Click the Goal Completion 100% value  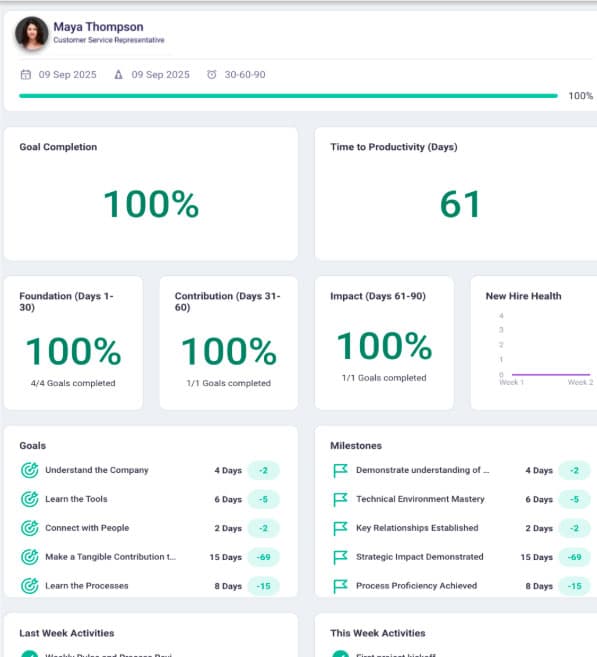pos(151,204)
